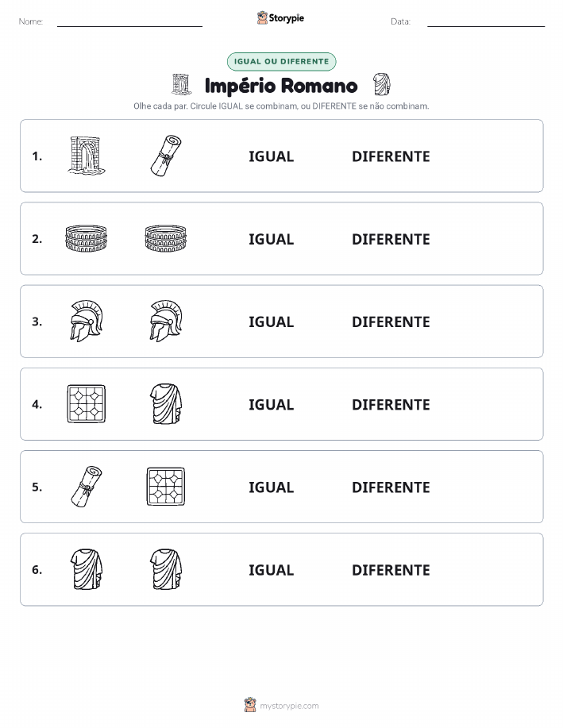The image size is (563, 728).
Task: Choose IGUAL for question 2
Action: pos(272,239)
